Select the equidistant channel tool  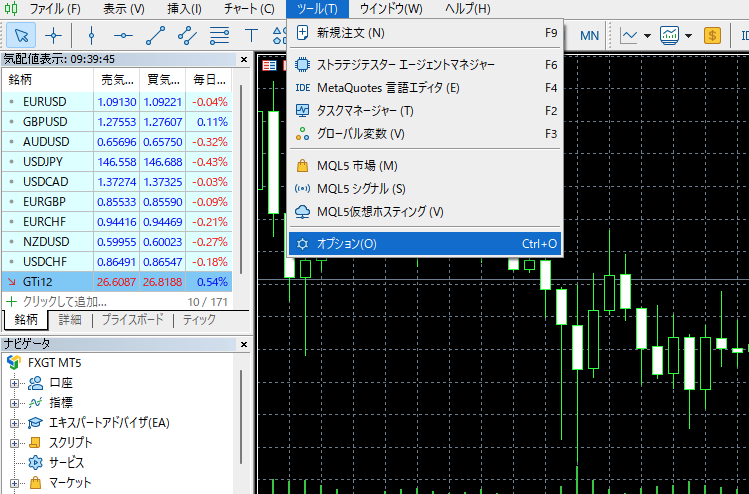click(x=187, y=36)
